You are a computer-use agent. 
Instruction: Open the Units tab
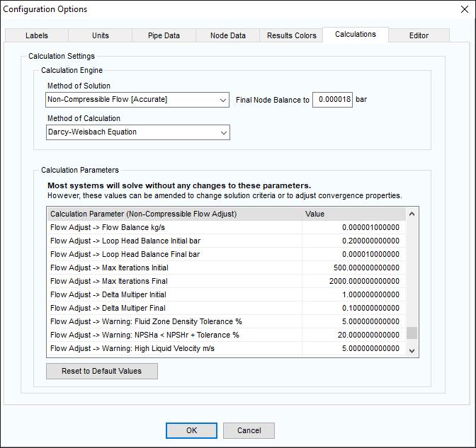click(x=100, y=35)
